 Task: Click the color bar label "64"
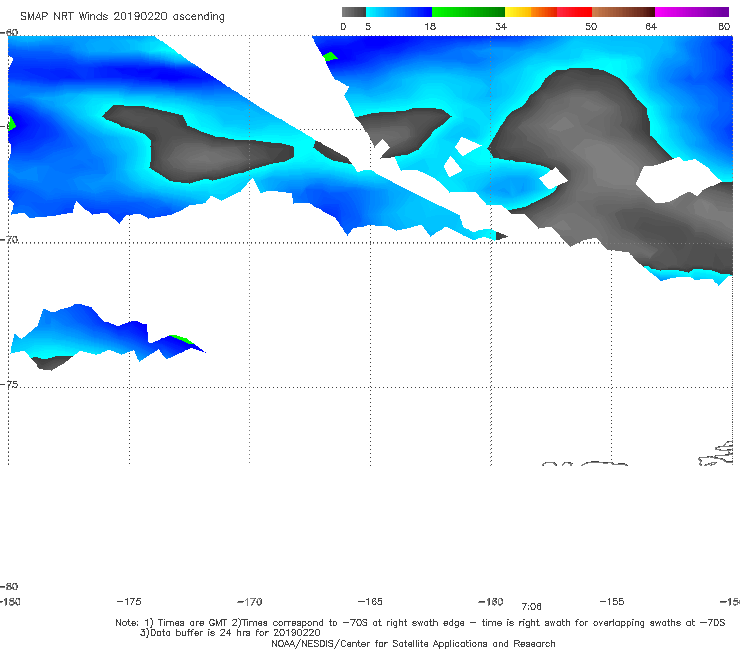tap(651, 27)
